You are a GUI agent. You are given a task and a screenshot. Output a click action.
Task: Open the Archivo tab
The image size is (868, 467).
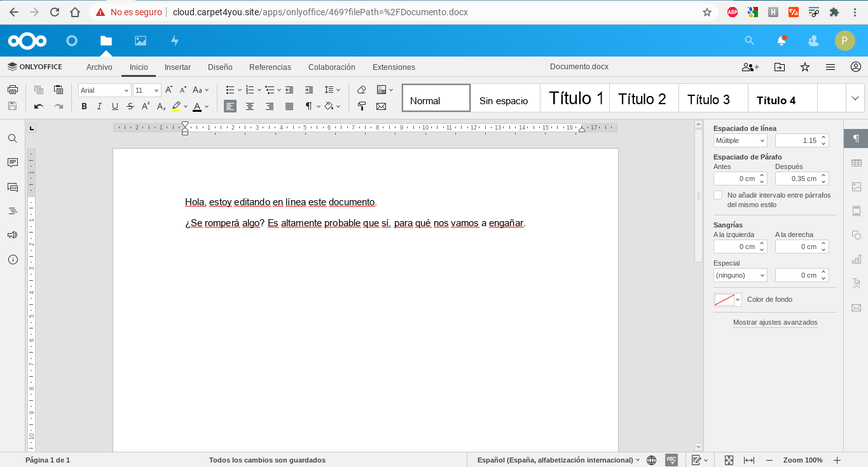pyautogui.click(x=99, y=67)
